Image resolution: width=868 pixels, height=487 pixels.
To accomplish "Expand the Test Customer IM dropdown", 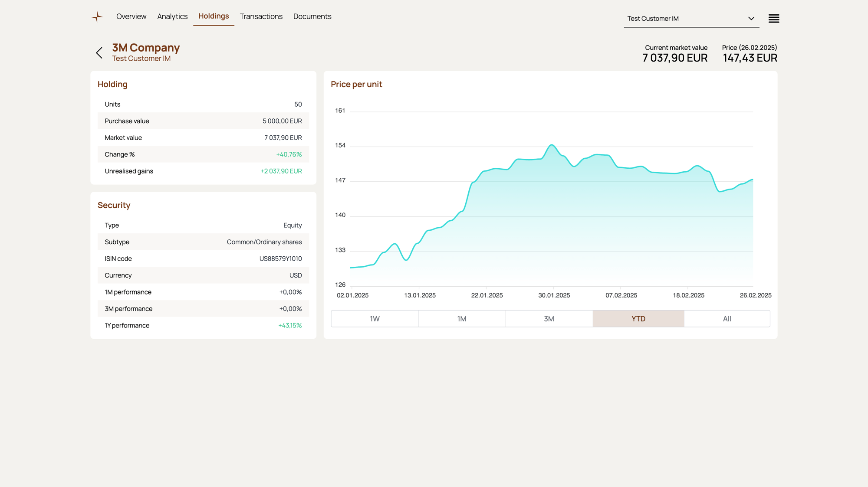I will coord(686,19).
